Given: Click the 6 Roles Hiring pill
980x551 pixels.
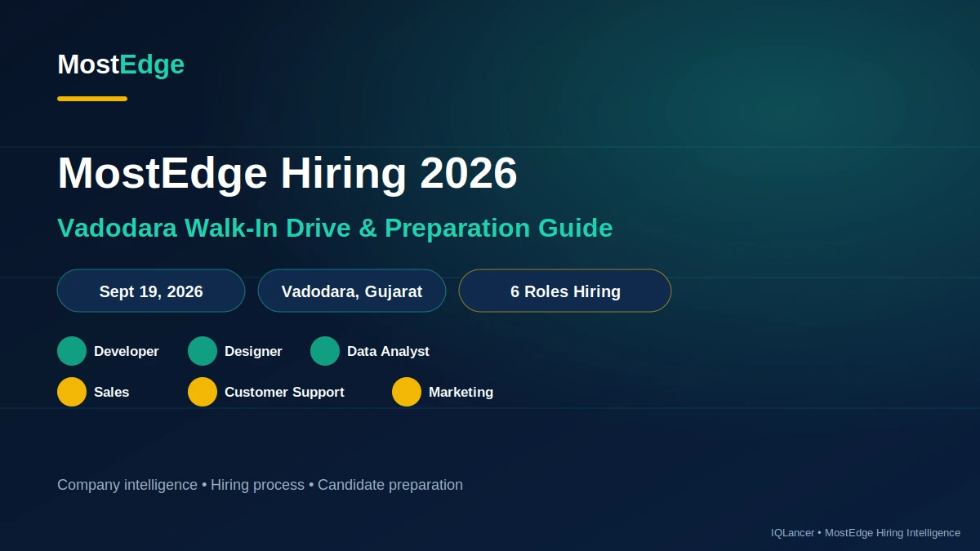Looking at the screenshot, I should (x=565, y=291).
